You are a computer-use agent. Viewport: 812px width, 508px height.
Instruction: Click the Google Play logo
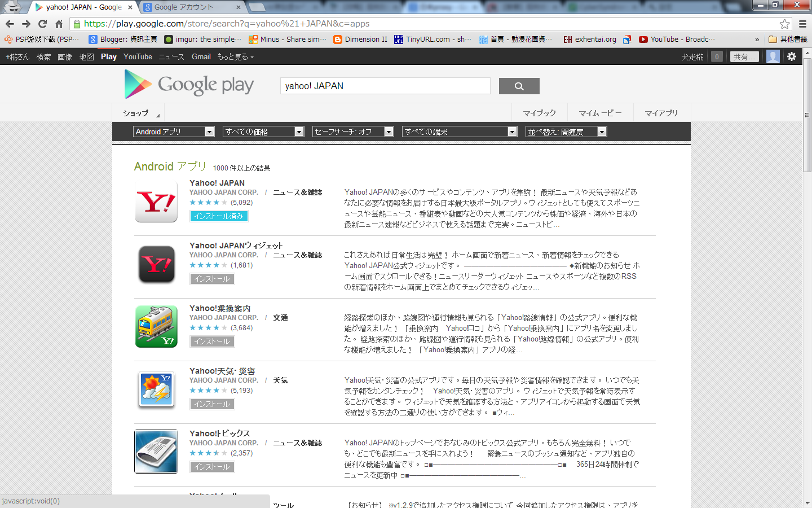pyautogui.click(x=189, y=85)
